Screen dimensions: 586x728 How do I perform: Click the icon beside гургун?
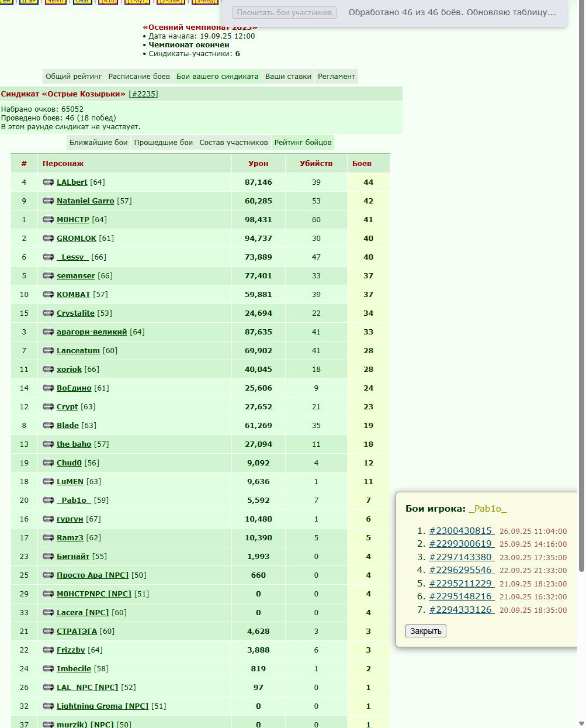[x=48, y=519]
